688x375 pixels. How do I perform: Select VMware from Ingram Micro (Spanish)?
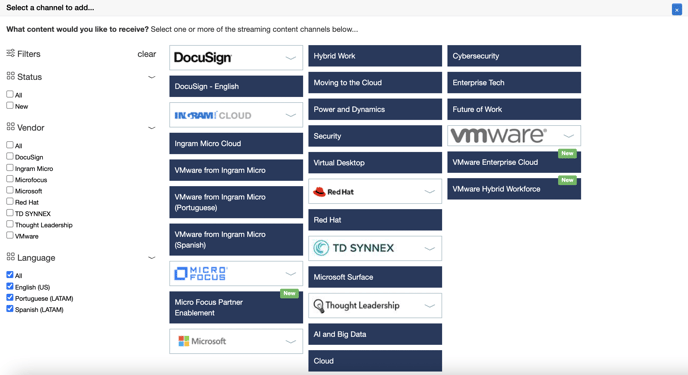point(236,239)
